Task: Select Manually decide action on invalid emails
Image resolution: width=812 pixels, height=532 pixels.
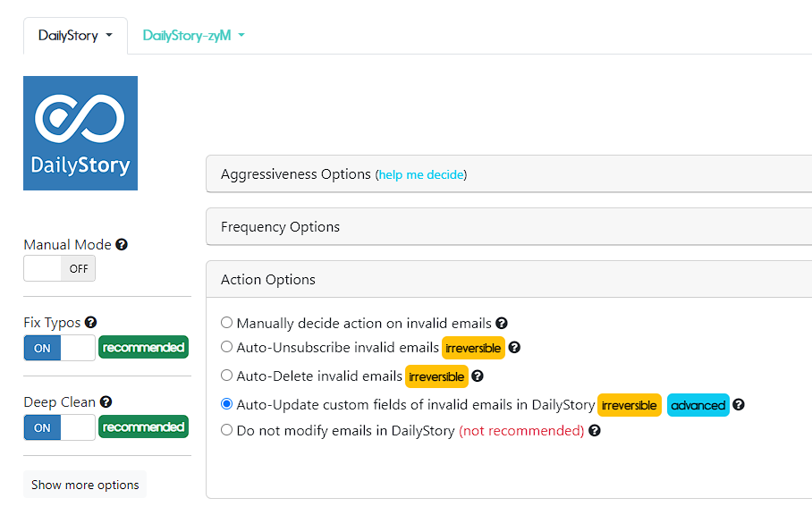Action: (226, 322)
